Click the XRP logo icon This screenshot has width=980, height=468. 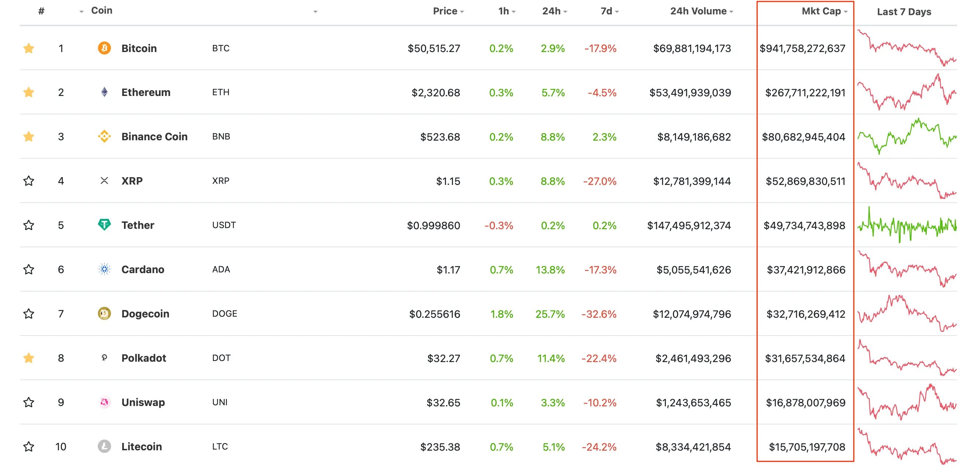[104, 180]
